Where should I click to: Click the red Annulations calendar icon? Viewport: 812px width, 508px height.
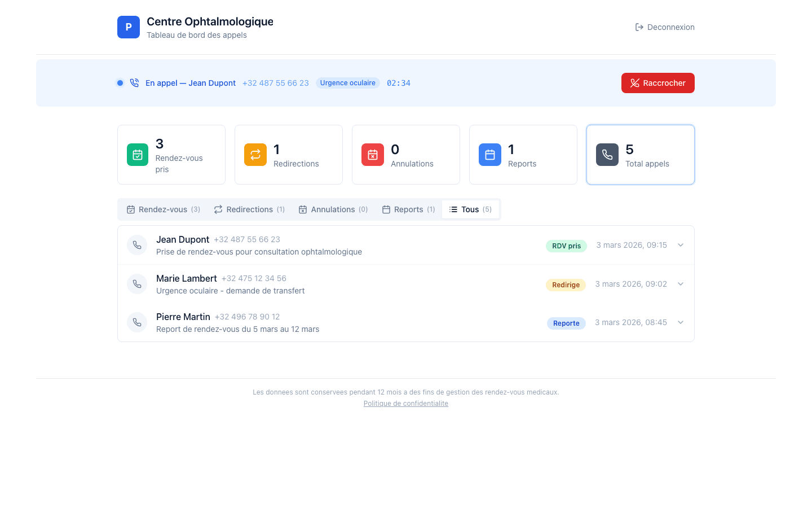coord(373,154)
